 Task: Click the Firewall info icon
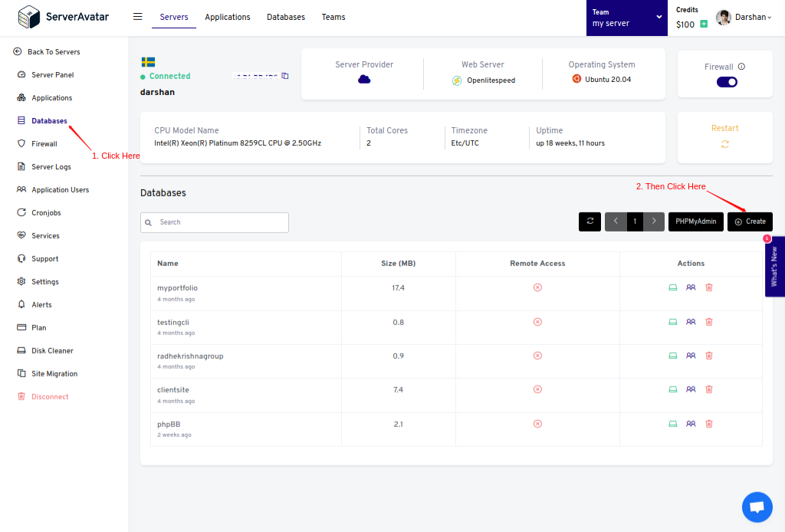[741, 67]
